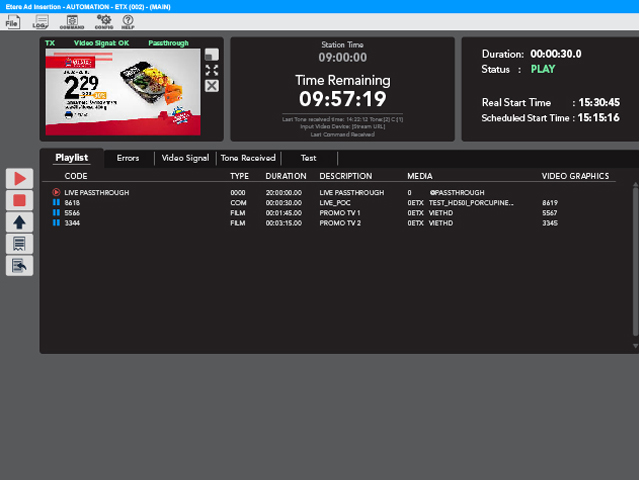Click the PROMO TV 2 description
Image resolution: width=640 pixels, height=480 pixels.
(340, 223)
